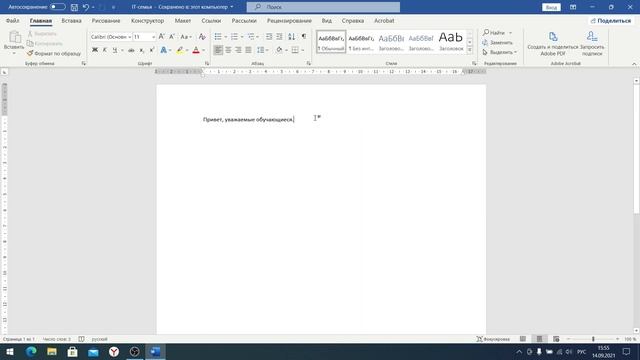Toggle italic К formatting
The image size is (640, 360).
[x=104, y=50]
